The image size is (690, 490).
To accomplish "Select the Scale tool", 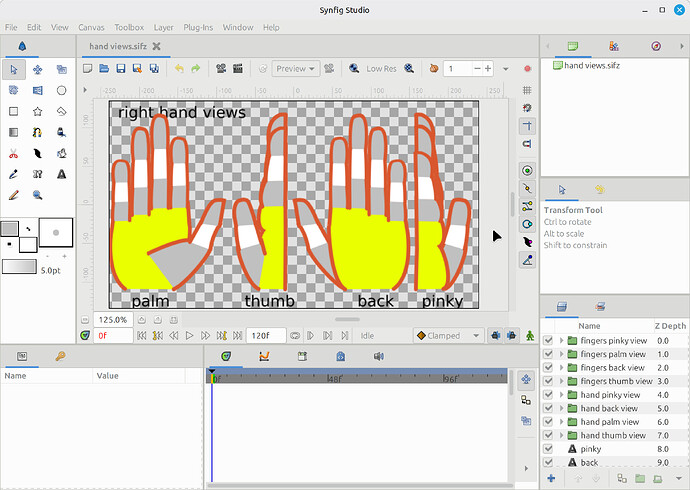I will pos(62,69).
